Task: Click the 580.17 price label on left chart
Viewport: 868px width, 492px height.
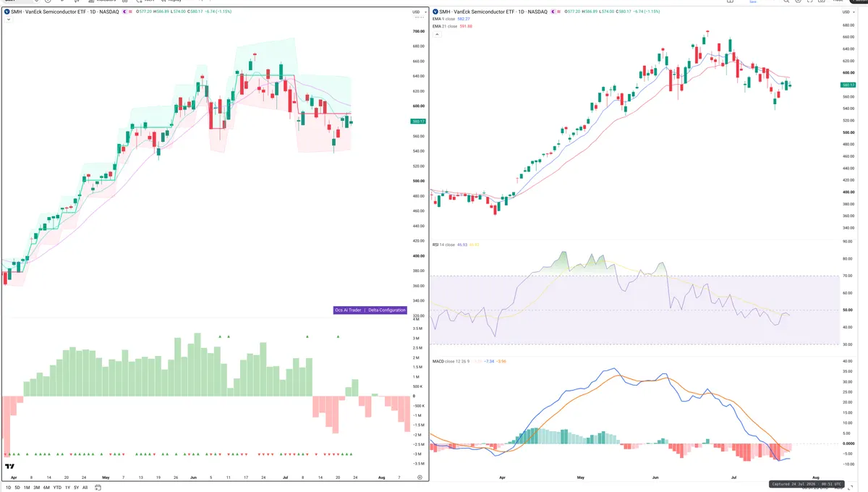Action: point(417,121)
